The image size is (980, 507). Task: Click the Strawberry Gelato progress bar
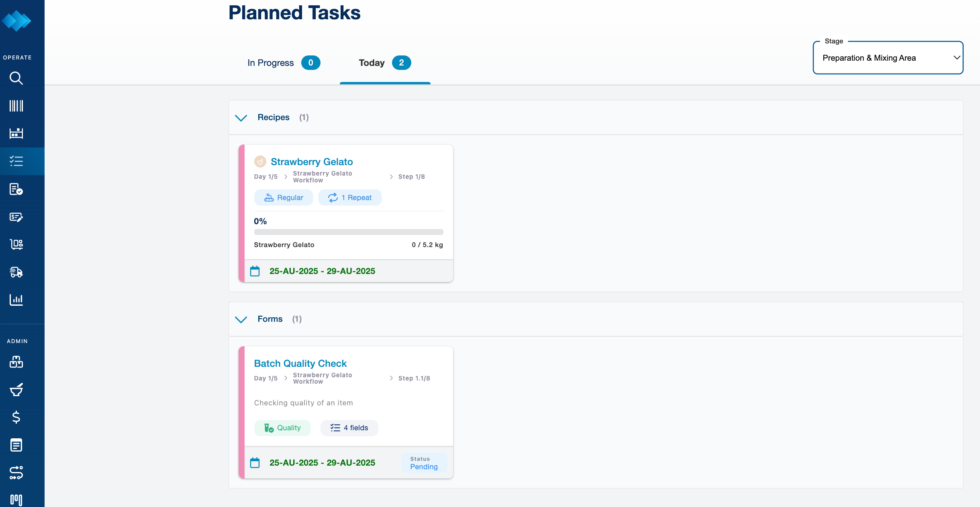[348, 232]
